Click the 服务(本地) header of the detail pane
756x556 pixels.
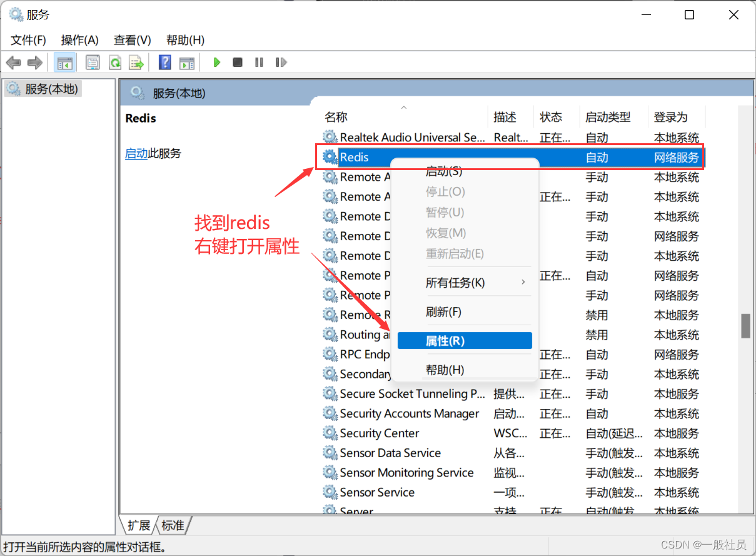pyautogui.click(x=179, y=93)
